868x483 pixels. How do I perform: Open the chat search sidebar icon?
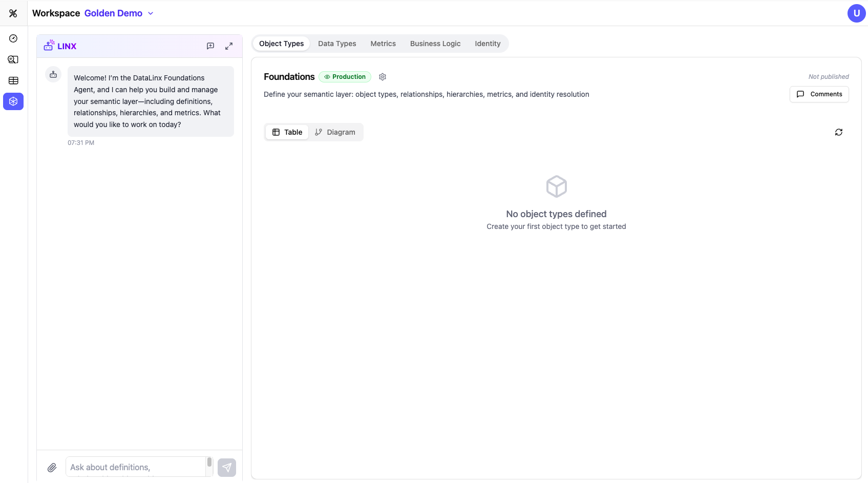click(13, 59)
